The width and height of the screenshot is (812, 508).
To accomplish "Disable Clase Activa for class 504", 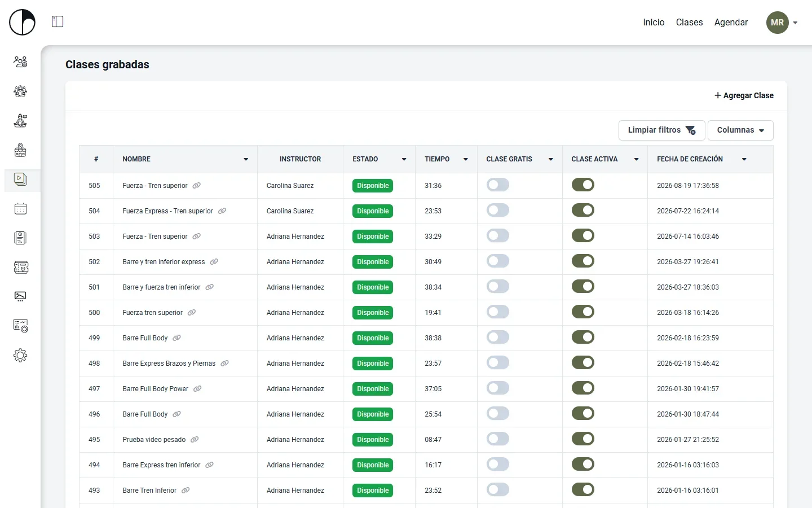I will 583,210.
